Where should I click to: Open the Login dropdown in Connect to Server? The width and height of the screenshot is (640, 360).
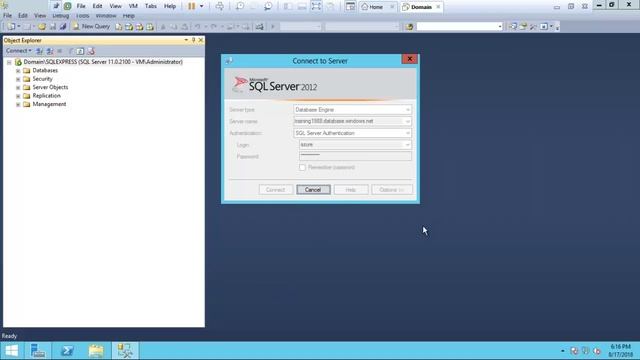pos(407,145)
